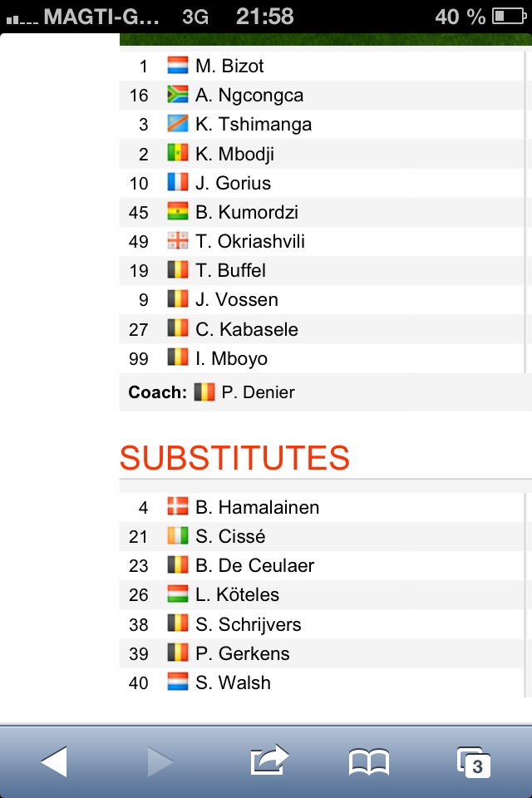Image resolution: width=532 pixels, height=798 pixels.
Task: Open the bookmarks book icon
Action: pos(369,761)
